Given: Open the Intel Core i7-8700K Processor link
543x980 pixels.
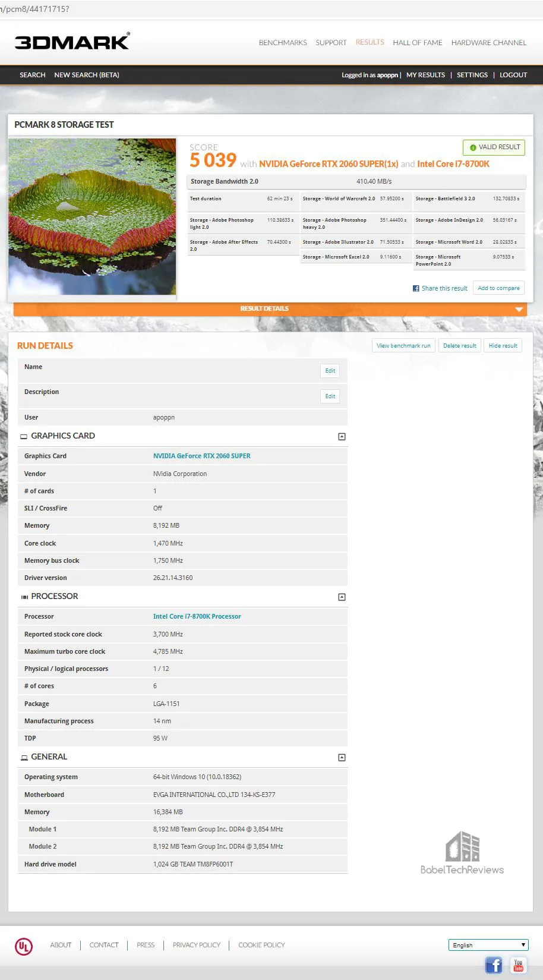Looking at the screenshot, I should click(197, 617).
